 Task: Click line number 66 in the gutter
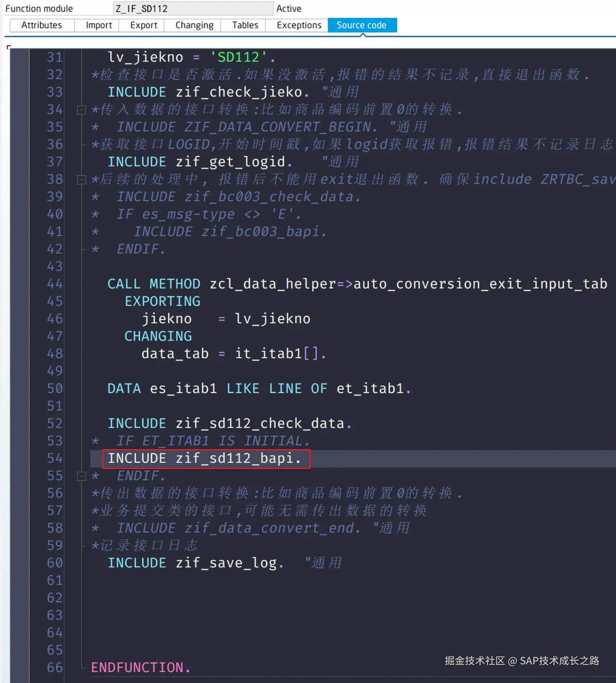click(x=55, y=668)
